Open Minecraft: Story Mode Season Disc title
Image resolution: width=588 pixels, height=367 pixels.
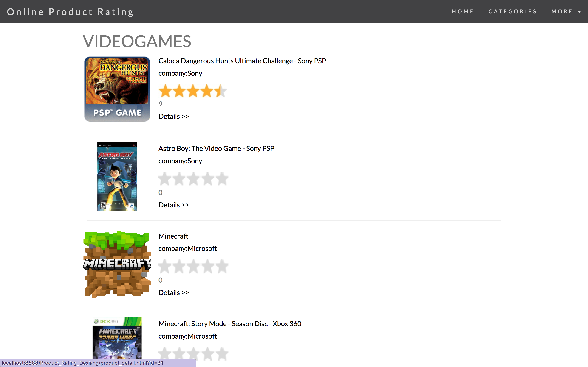pyautogui.click(x=230, y=324)
